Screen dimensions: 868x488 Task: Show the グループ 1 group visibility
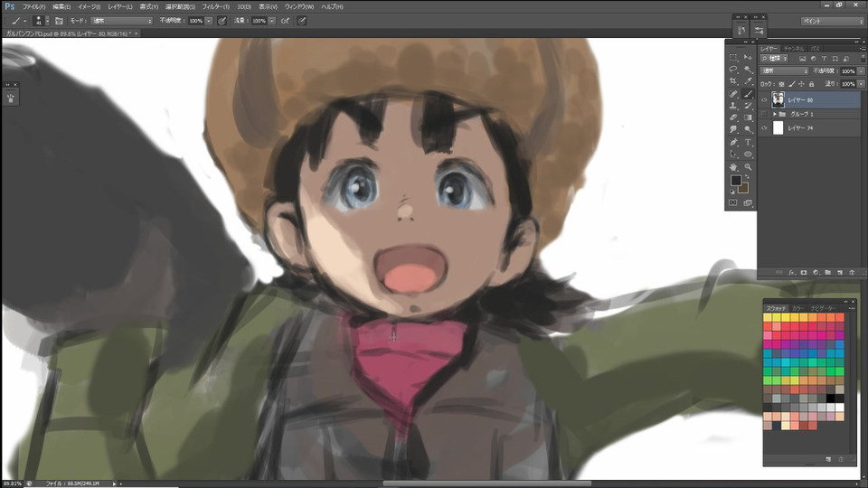click(765, 114)
